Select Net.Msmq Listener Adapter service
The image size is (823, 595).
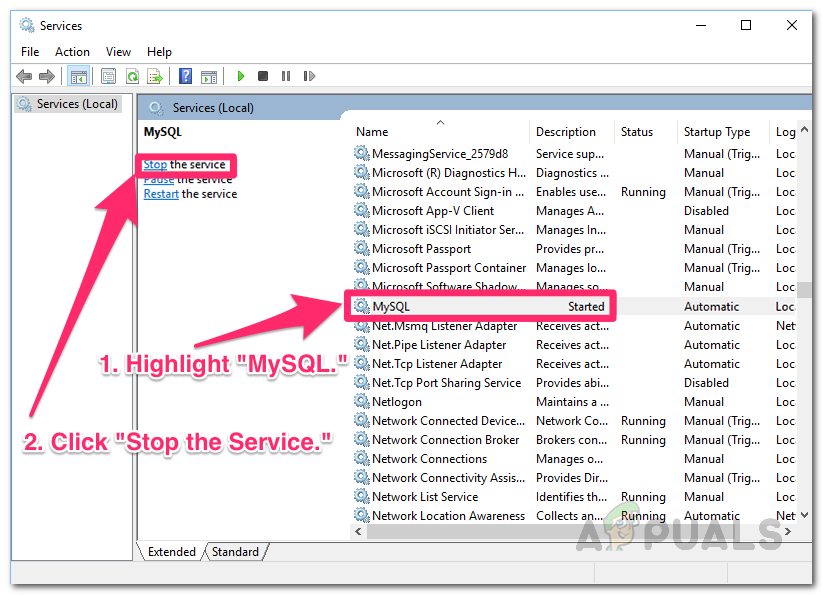point(445,326)
